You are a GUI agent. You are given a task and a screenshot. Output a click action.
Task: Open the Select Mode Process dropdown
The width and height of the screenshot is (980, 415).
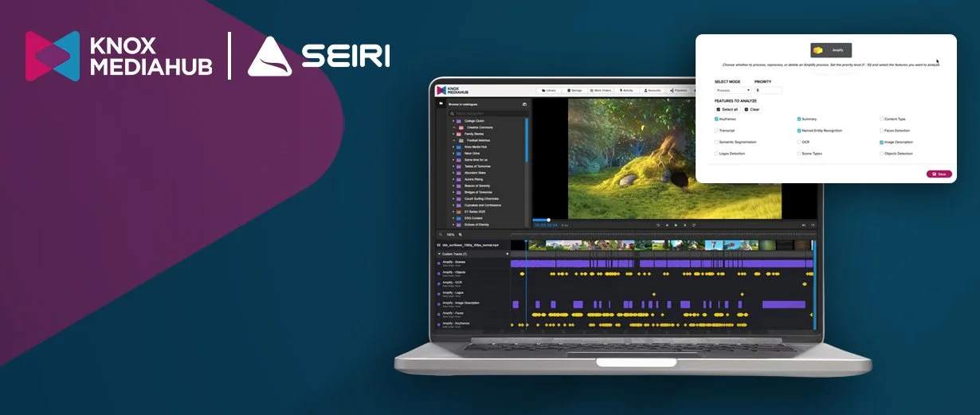(732, 90)
